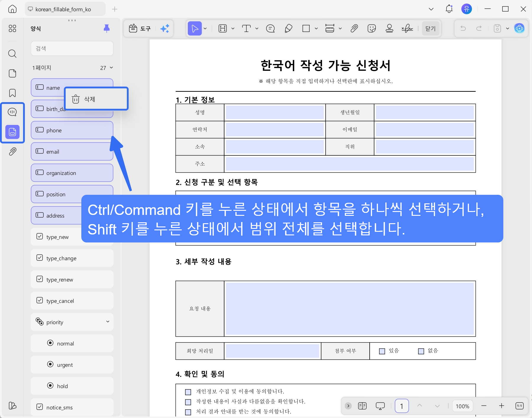This screenshot has height=418, width=532.
Task: Select the normal radio option
Action: [72, 343]
